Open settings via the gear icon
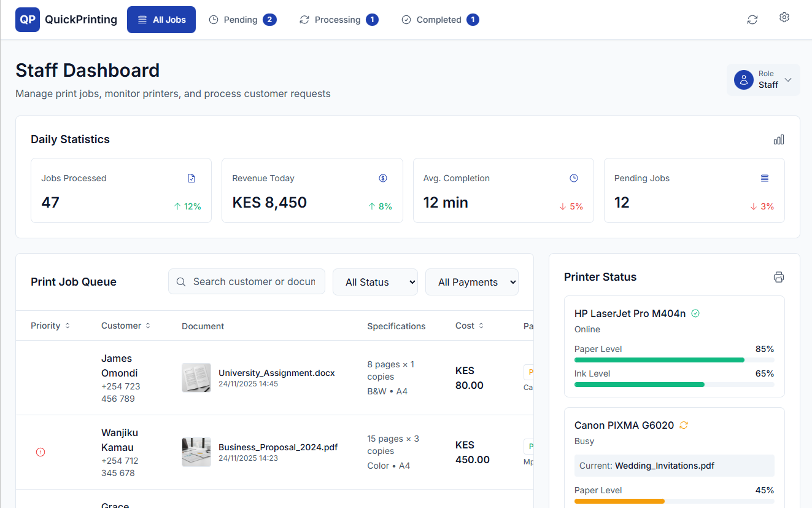This screenshot has height=508, width=812. [784, 18]
